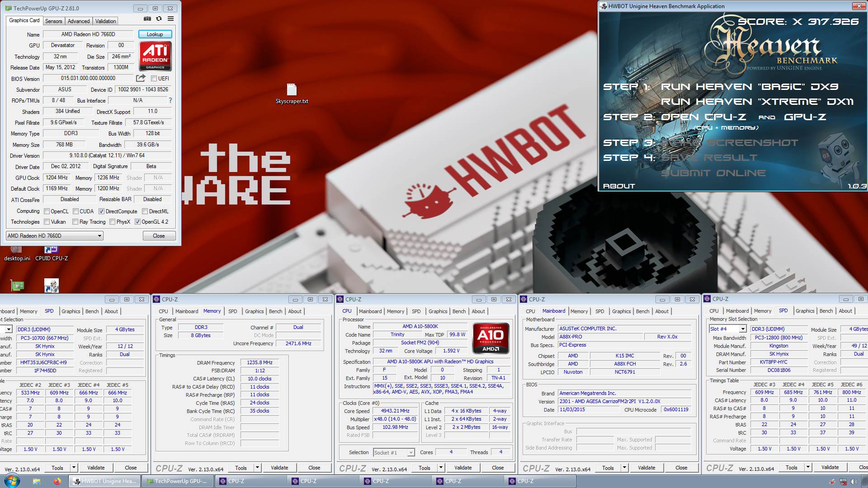Switch to the GPU-Z Advanced tab
The height and width of the screenshot is (488, 868).
79,21
